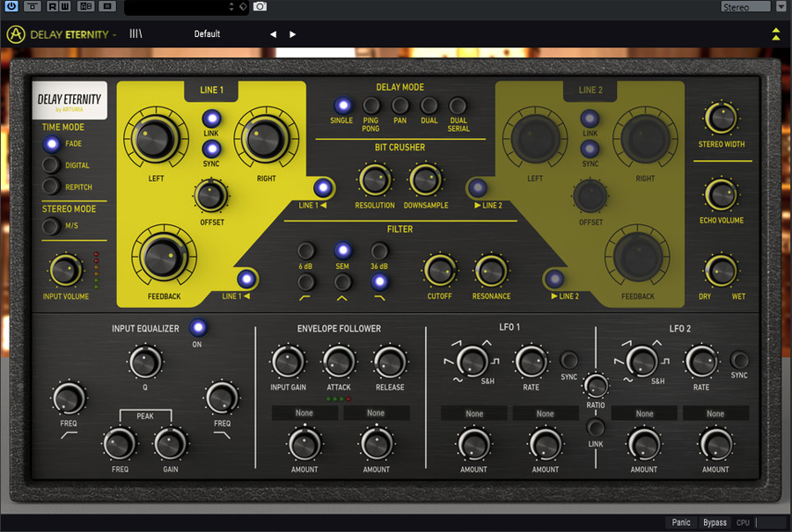
Task: Click the LFO 1 waveform selector knob
Action: pyautogui.click(x=472, y=361)
